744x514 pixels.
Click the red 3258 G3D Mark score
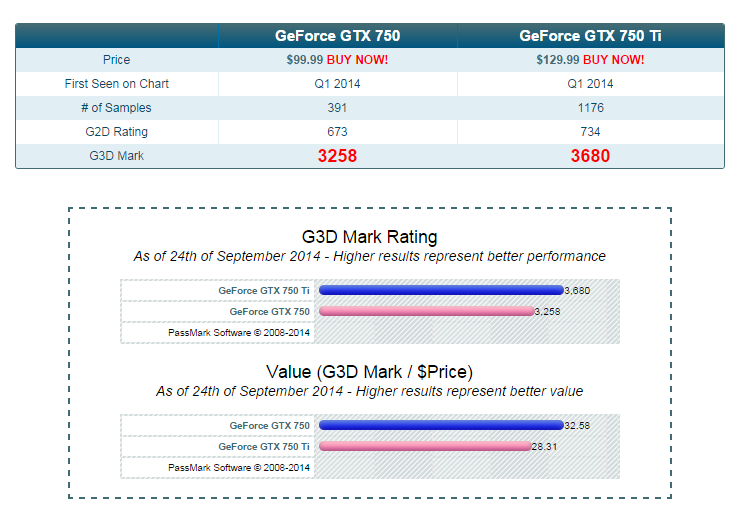[337, 156]
